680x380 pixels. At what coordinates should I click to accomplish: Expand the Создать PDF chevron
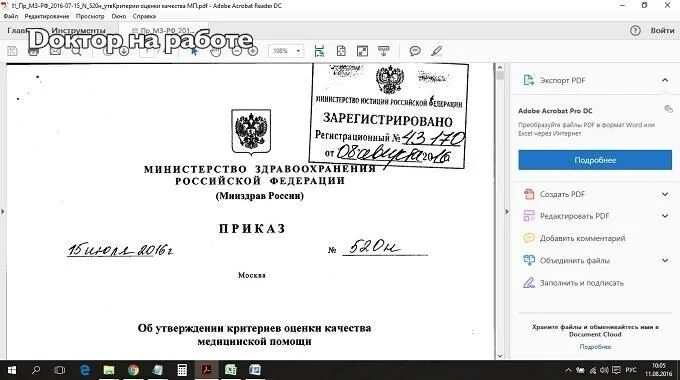[665, 194]
